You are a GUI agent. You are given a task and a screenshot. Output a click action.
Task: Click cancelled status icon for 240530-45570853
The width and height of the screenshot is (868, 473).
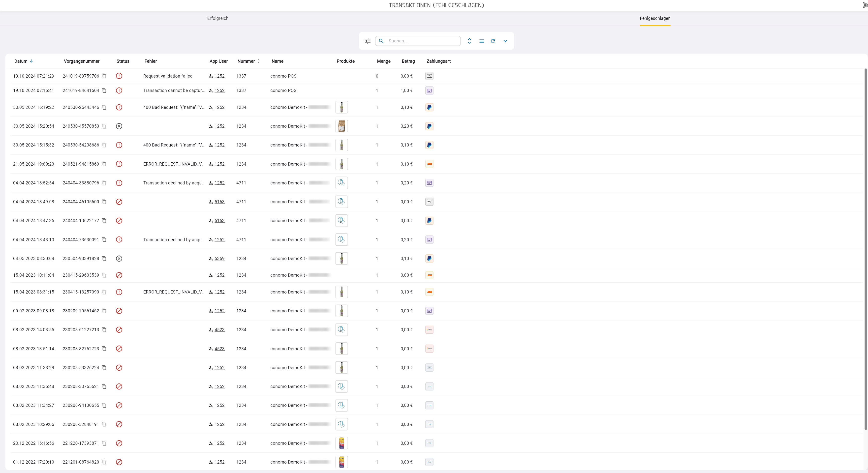coord(119,126)
